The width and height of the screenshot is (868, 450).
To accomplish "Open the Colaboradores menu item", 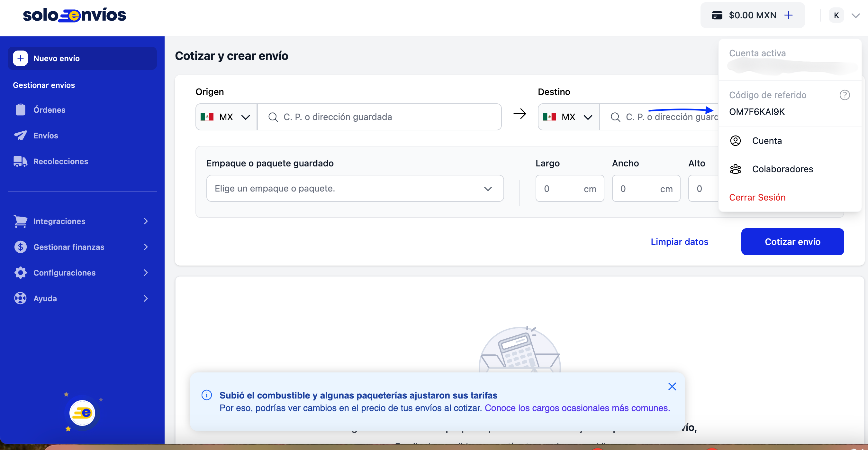I will tap(782, 169).
